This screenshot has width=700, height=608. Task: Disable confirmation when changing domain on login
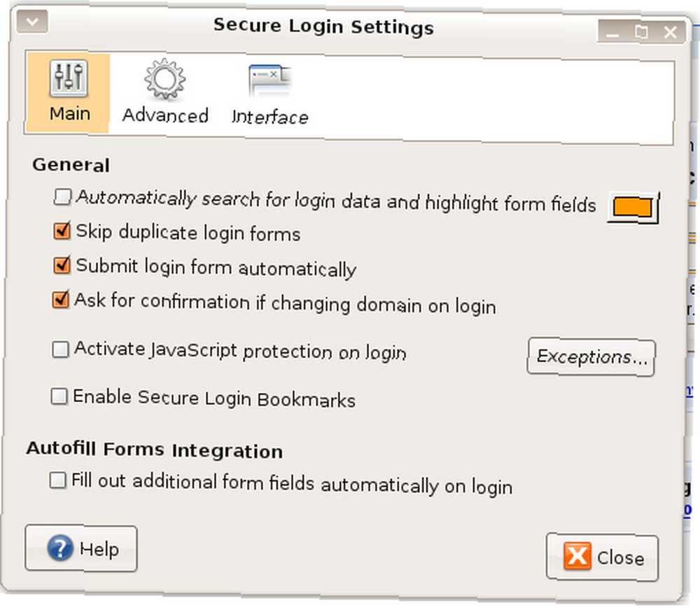click(x=61, y=299)
